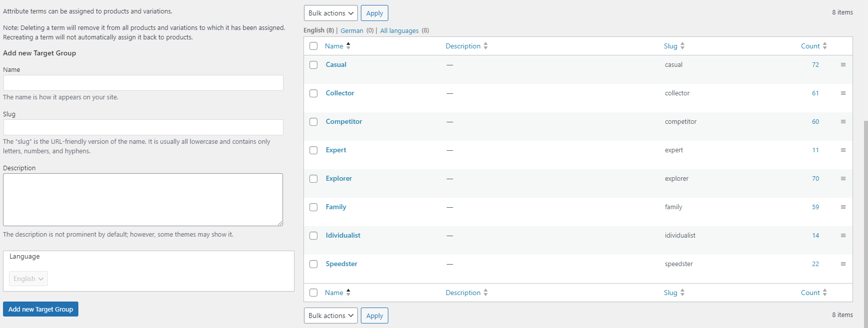
Task: Focus the Slug input field
Action: [143, 127]
